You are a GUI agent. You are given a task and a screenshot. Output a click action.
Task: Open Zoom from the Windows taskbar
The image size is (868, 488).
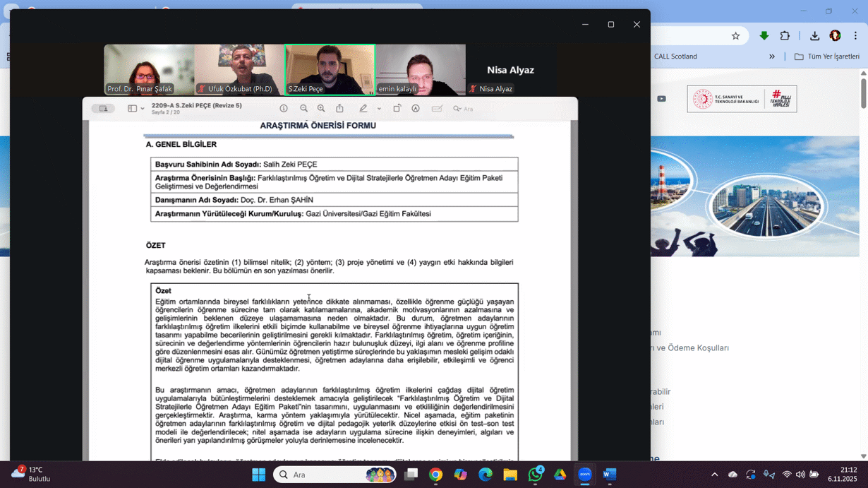click(584, 475)
